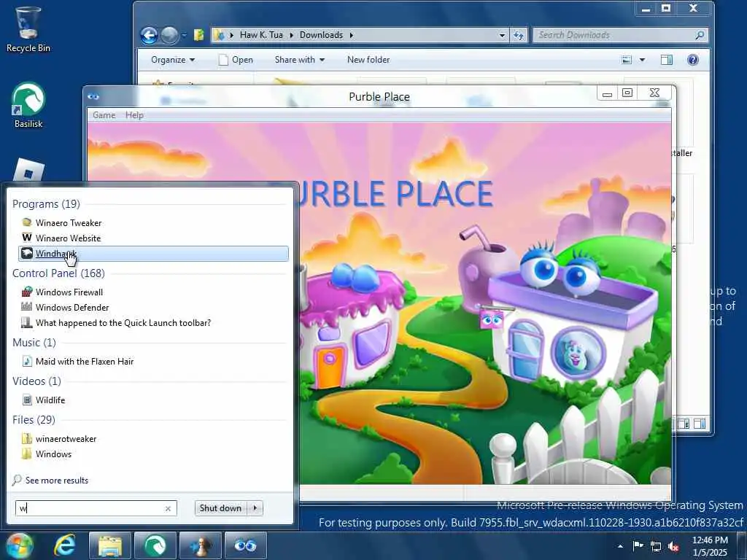Screen dimensions: 747x560
Task: Open the Game menu in Purble Place
Action: tap(104, 114)
